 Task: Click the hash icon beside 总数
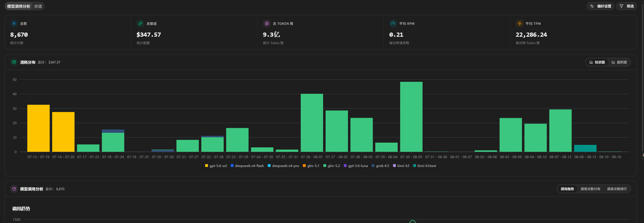(14, 24)
